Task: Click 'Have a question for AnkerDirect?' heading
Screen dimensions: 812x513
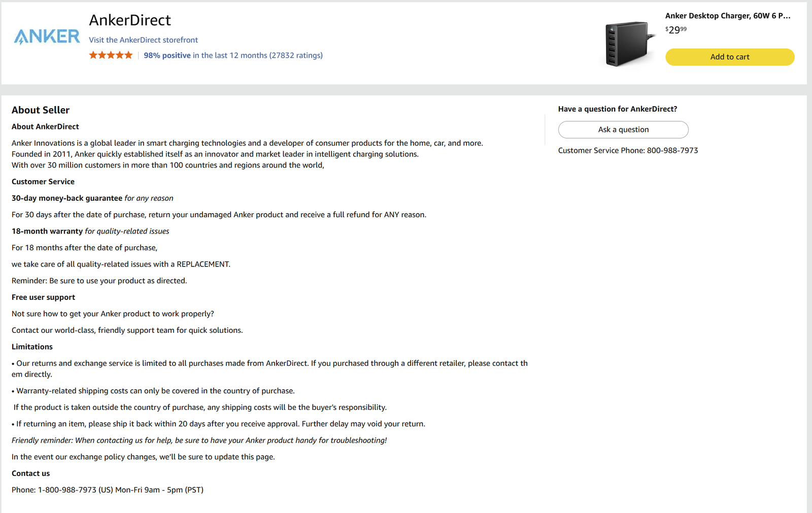Action: 618,109
